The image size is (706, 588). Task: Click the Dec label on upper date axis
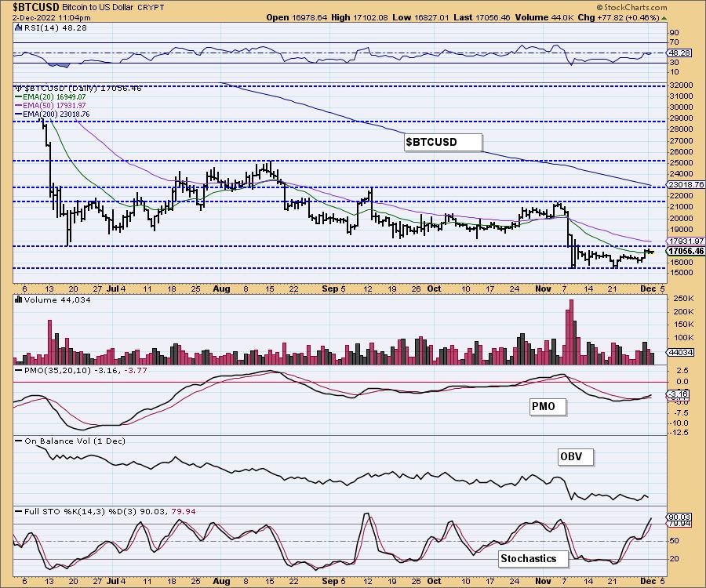(x=648, y=289)
